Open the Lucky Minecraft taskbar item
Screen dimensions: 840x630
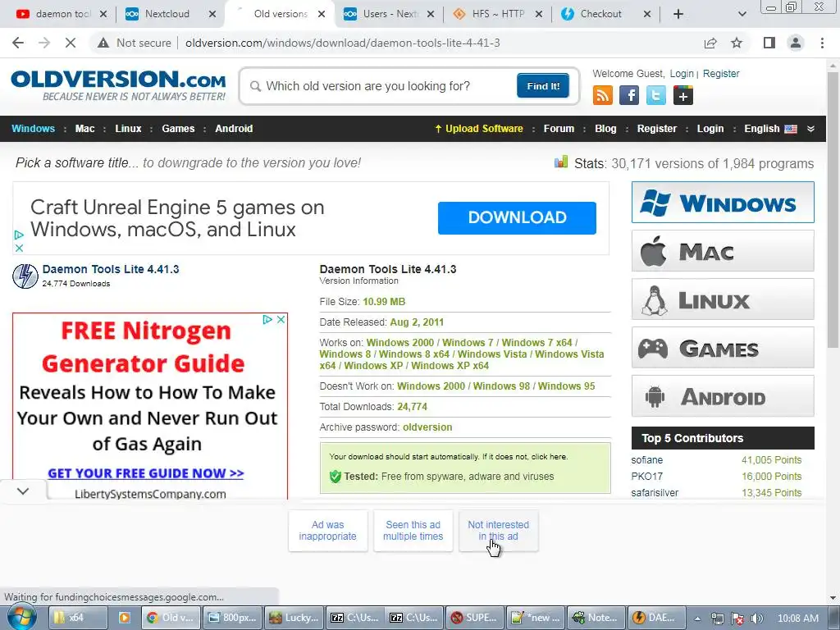tap(294, 618)
